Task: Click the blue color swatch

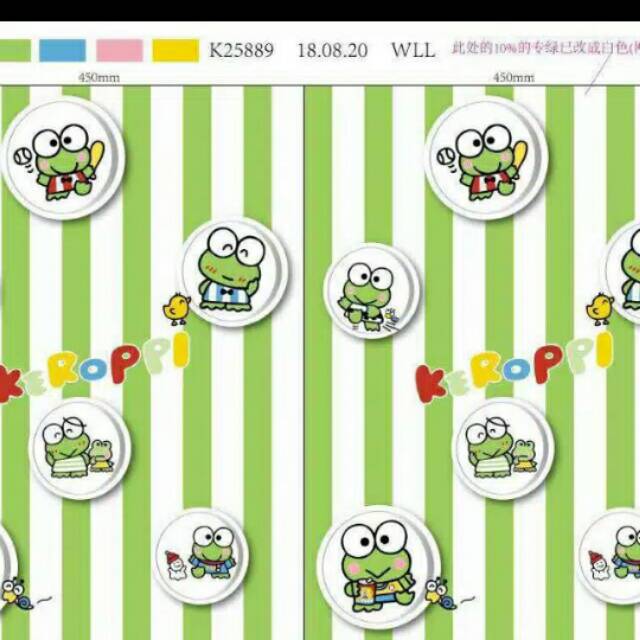Action: pyautogui.click(x=62, y=49)
